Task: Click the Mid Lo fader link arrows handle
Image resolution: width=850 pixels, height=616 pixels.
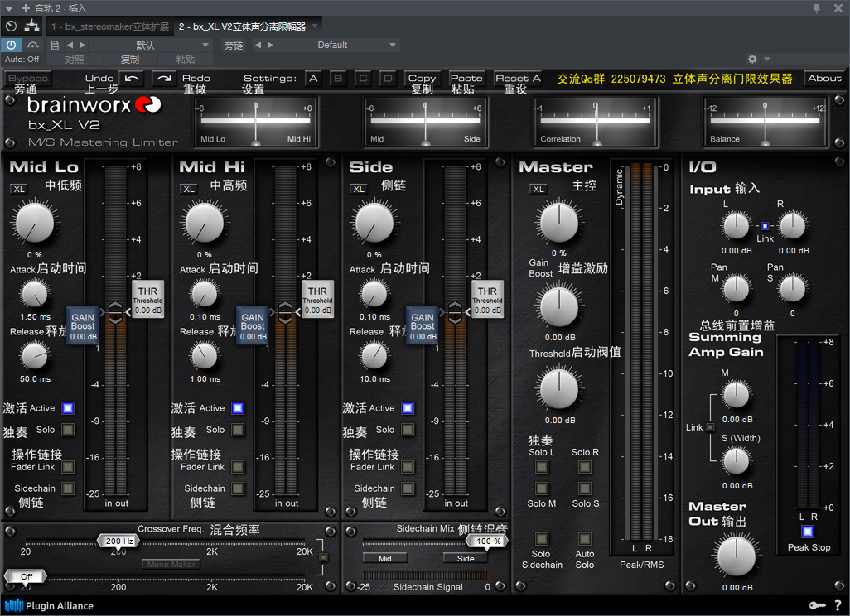Action: point(115,313)
